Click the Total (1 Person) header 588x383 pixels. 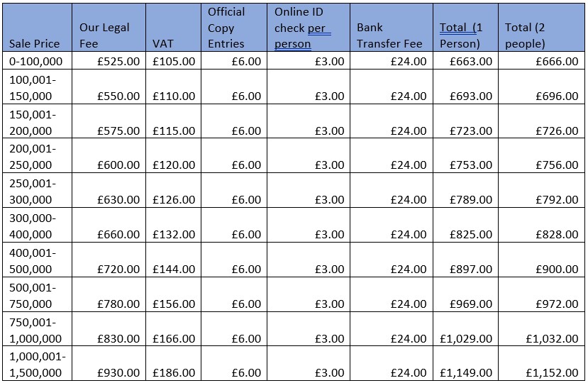[466, 28]
